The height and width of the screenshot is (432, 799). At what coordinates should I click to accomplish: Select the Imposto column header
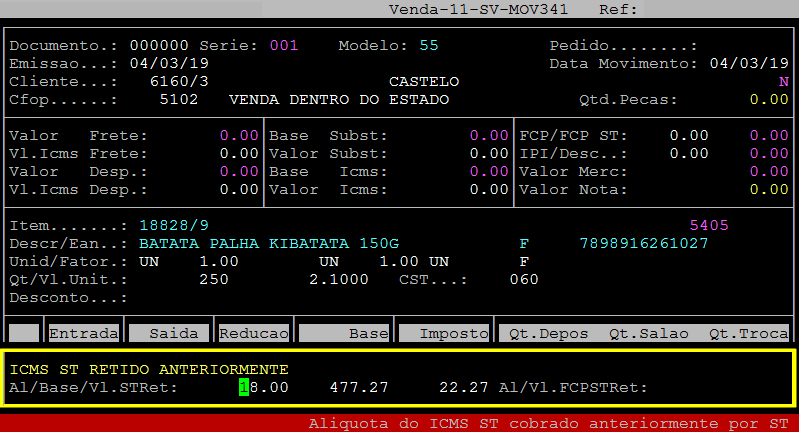pyautogui.click(x=444, y=333)
